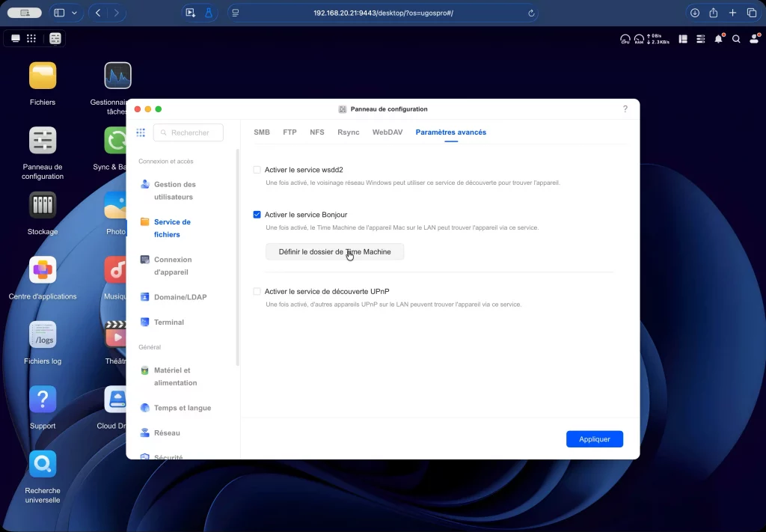Click the notifications bell icon
Screen dimensions: 766x532
pos(719,39)
